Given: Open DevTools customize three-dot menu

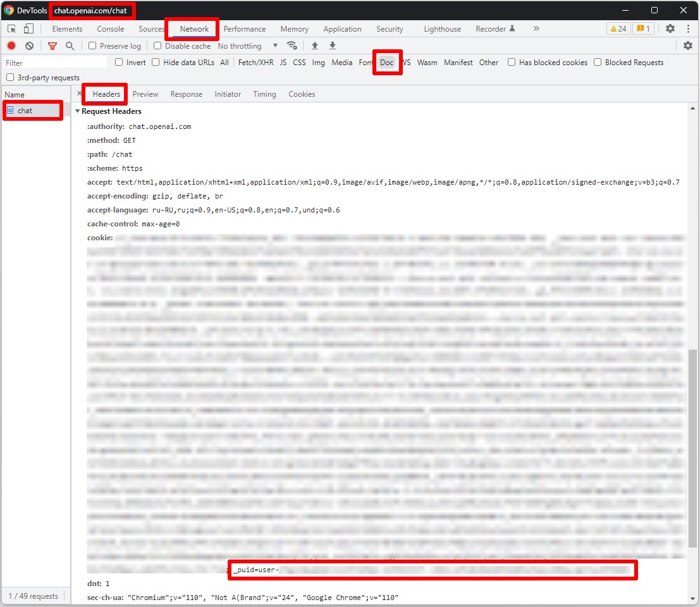Looking at the screenshot, I should 688,28.
